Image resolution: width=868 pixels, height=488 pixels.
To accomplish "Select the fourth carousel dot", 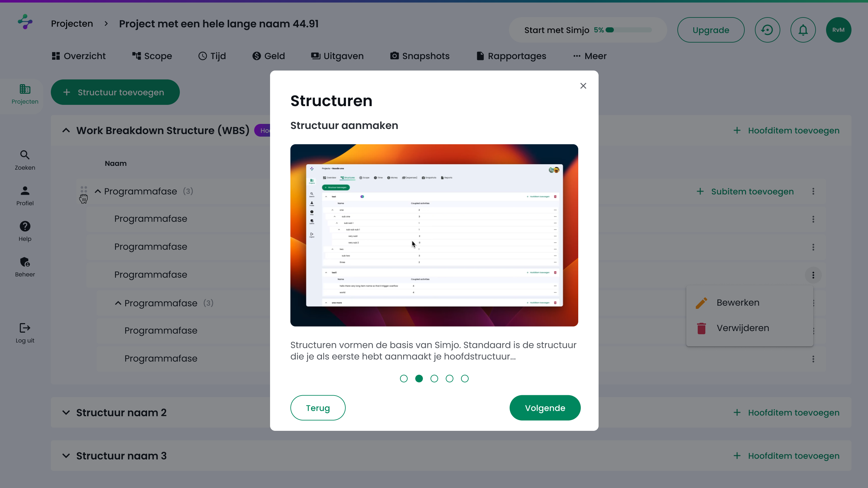I will coord(449,378).
